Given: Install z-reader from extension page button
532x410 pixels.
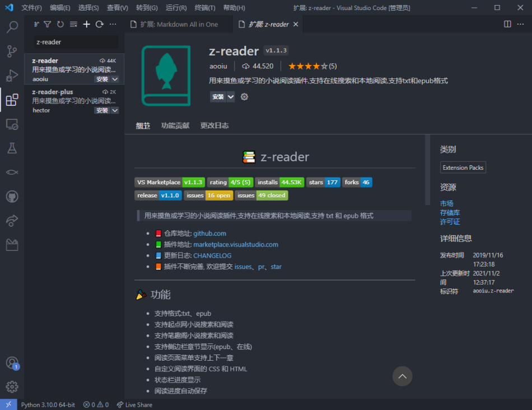Looking at the screenshot, I should (218, 97).
